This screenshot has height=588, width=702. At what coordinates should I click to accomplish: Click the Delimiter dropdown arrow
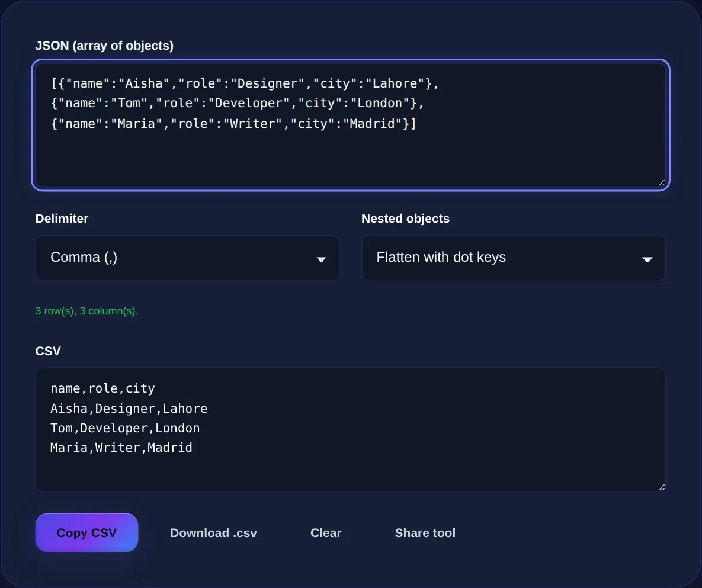coord(321,259)
